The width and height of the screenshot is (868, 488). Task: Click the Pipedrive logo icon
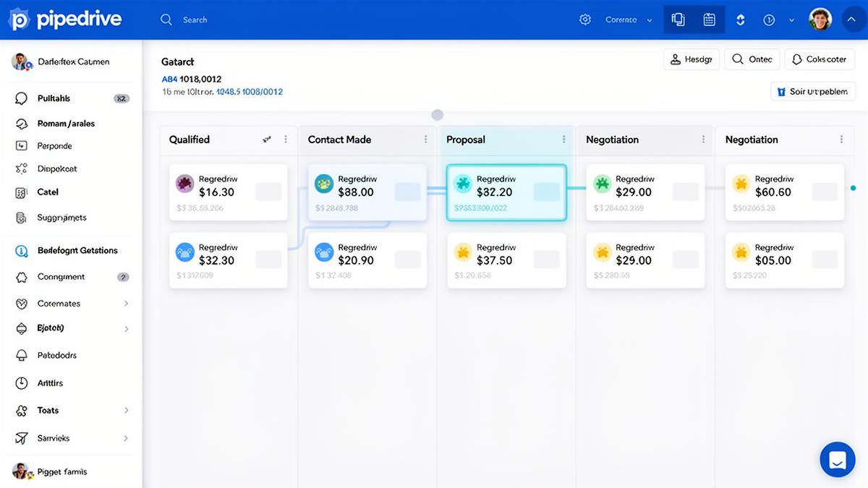[x=20, y=20]
